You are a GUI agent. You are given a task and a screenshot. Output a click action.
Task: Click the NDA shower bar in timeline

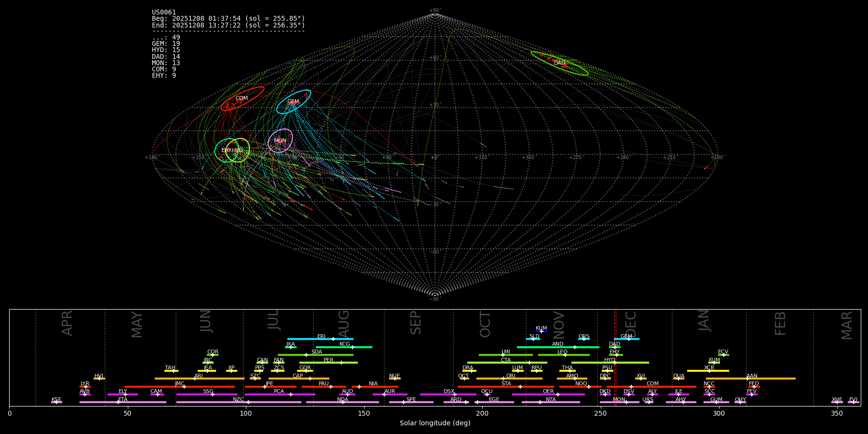pos(343,402)
